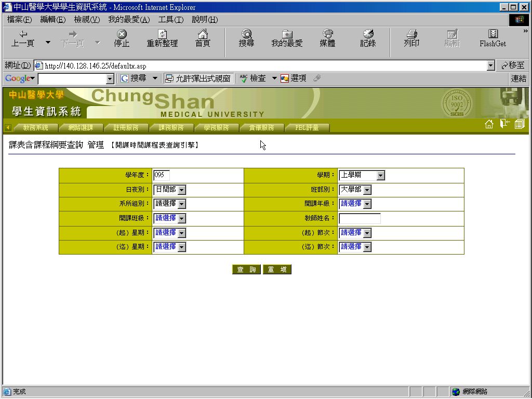Click the Print (列印) toolbar icon
This screenshot has height=399, width=532.
(411, 38)
